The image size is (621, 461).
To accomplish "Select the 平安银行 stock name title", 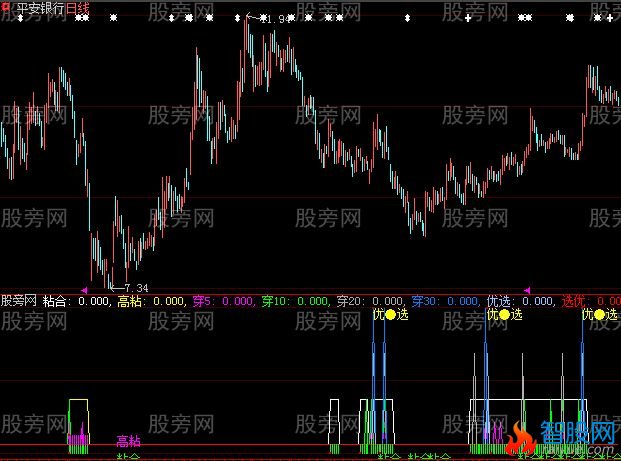I will pyautogui.click(x=41, y=8).
